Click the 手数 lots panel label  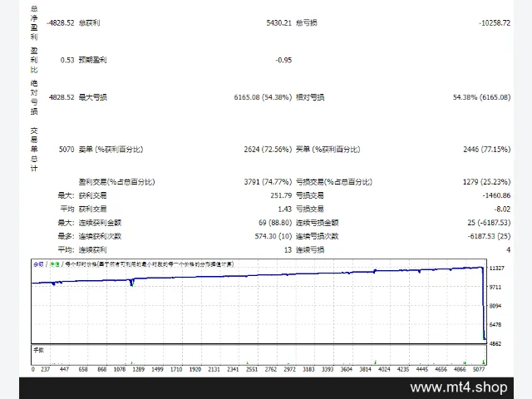click(39, 350)
